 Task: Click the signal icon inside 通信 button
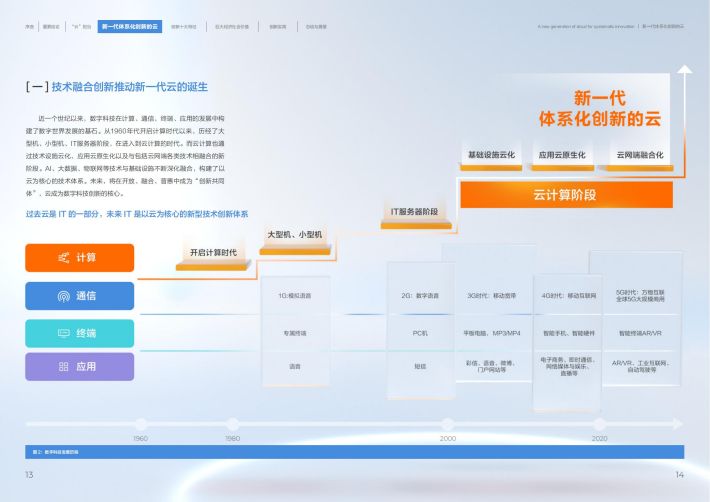tap(64, 296)
